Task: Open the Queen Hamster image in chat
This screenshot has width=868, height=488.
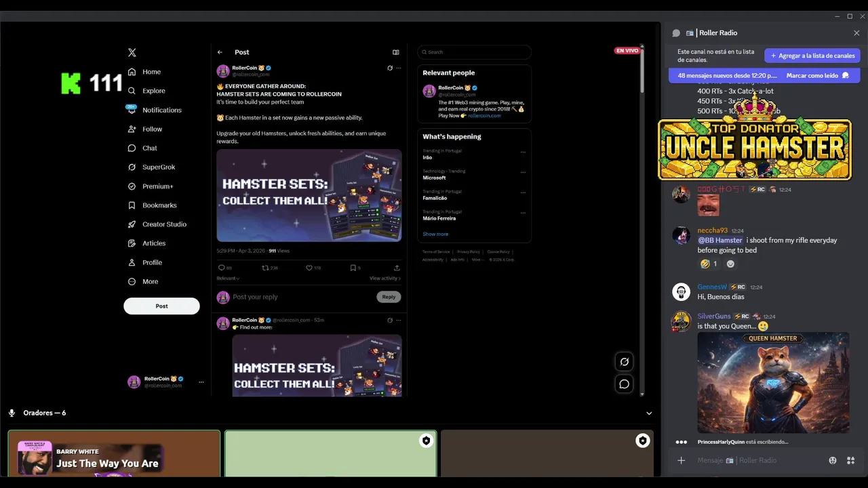Action: click(x=773, y=382)
